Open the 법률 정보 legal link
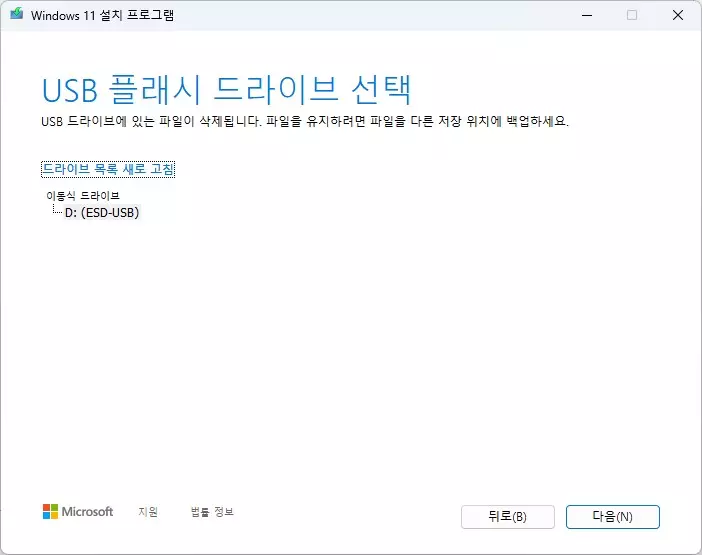The height and width of the screenshot is (555, 702). 212,512
